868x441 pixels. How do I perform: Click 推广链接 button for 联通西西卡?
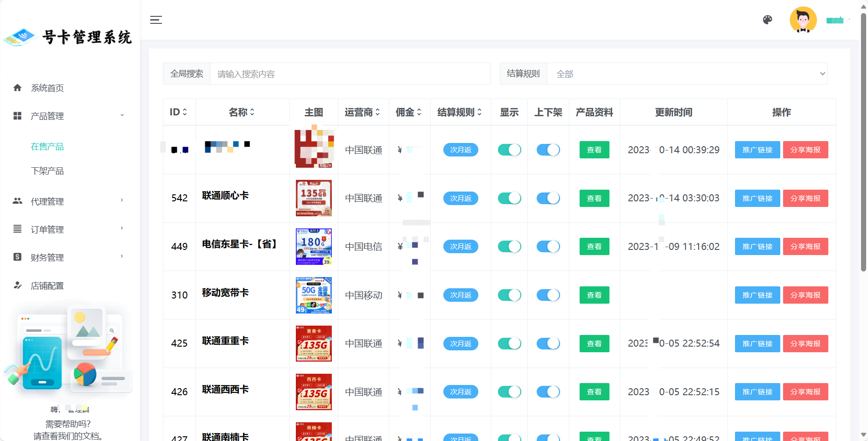(757, 391)
